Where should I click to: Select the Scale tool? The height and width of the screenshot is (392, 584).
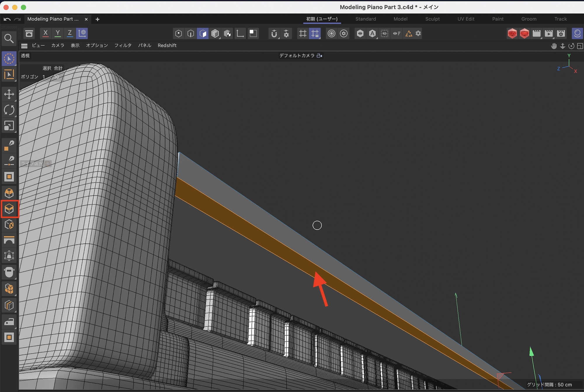click(9, 126)
